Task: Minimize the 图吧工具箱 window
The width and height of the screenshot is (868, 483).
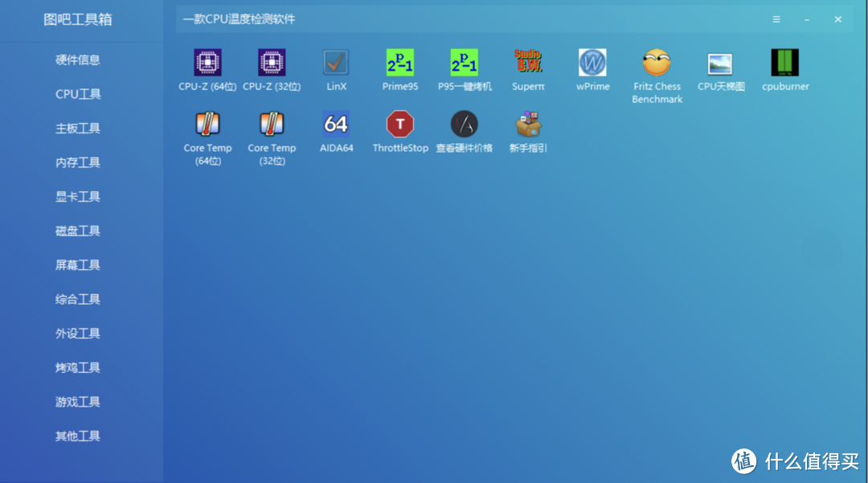Action: [x=807, y=20]
